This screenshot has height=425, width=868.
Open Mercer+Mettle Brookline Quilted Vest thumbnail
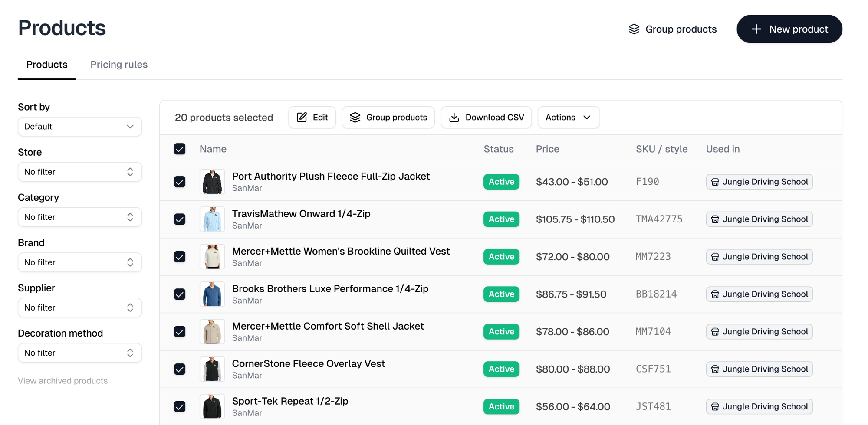tap(212, 257)
